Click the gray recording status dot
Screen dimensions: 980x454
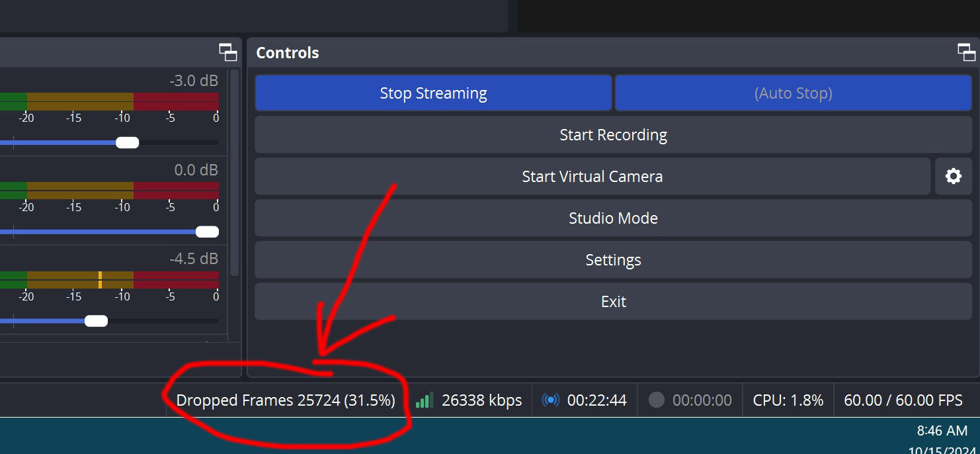[656, 400]
